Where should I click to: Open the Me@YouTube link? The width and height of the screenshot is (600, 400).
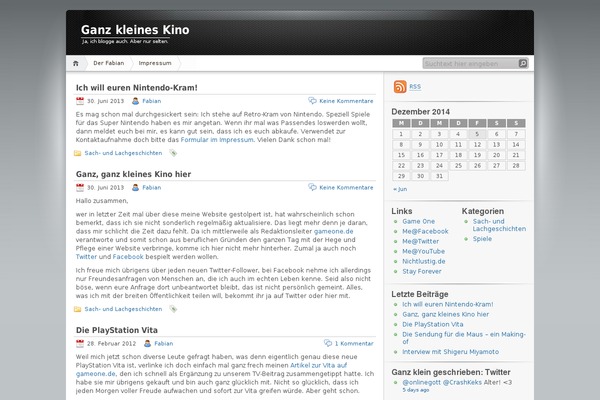point(423,251)
